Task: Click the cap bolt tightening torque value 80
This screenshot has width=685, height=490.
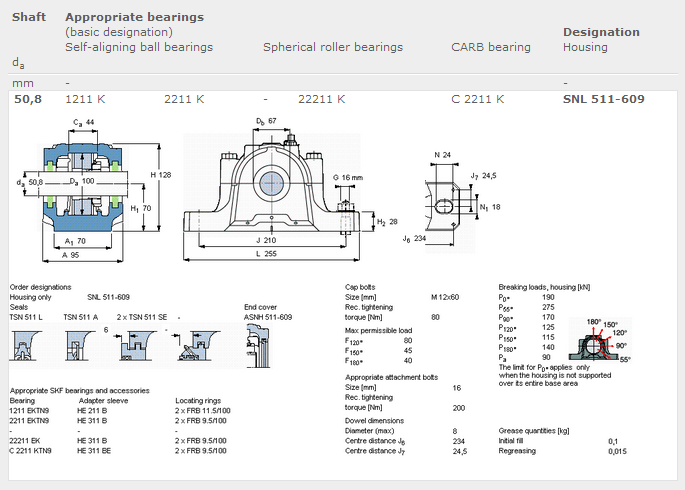Action: coord(435,317)
